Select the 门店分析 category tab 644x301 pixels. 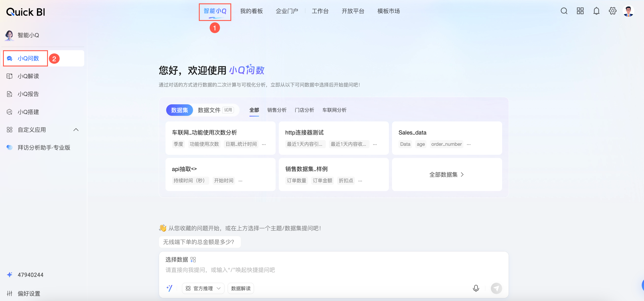304,110
